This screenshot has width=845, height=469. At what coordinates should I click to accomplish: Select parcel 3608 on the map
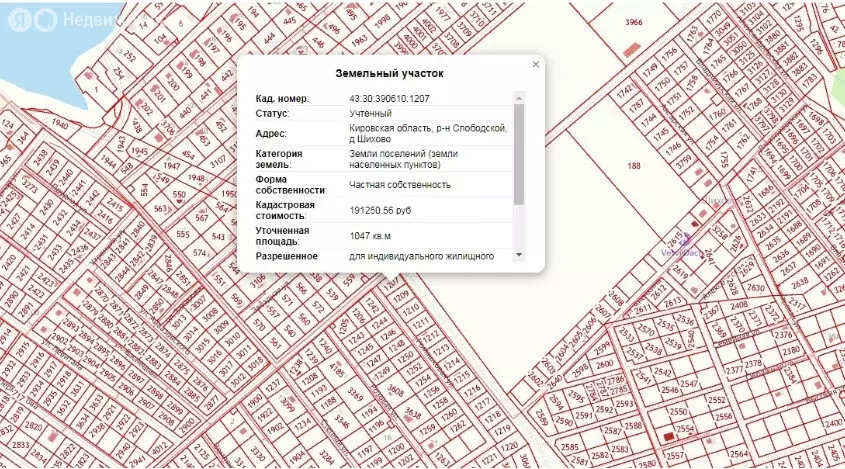tap(396, 393)
